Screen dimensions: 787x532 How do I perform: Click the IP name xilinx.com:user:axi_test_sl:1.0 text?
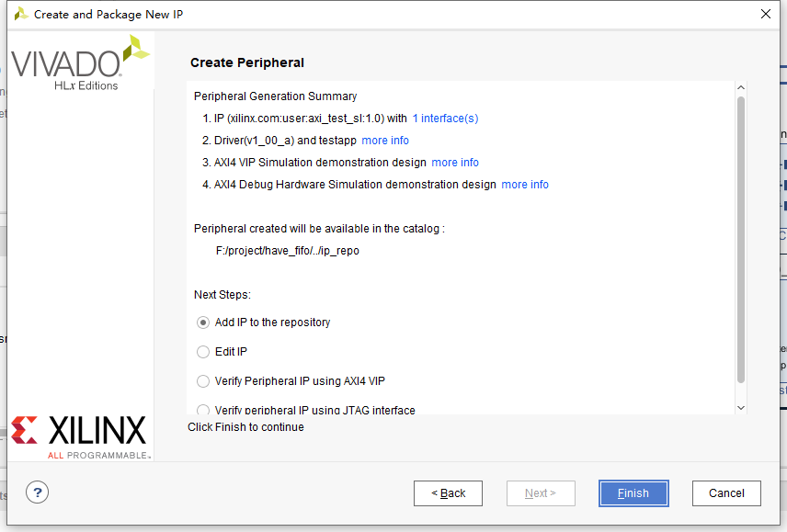tap(305, 119)
